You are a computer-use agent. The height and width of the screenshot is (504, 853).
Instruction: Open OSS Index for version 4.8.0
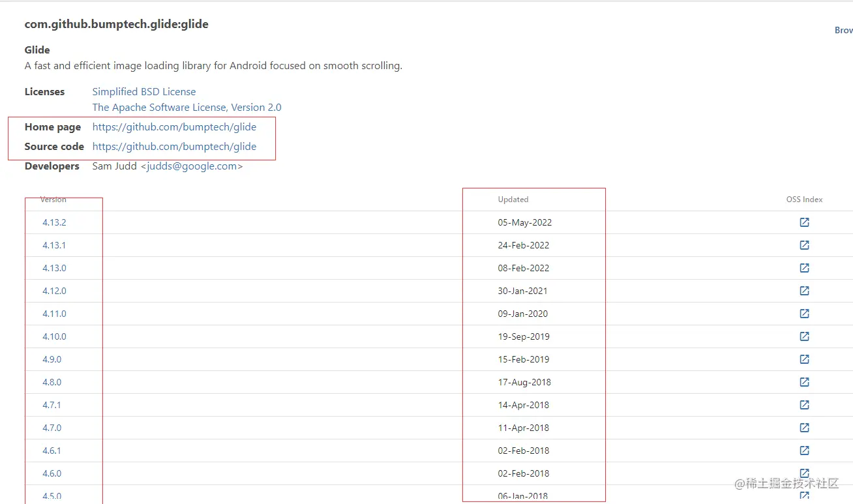click(804, 382)
